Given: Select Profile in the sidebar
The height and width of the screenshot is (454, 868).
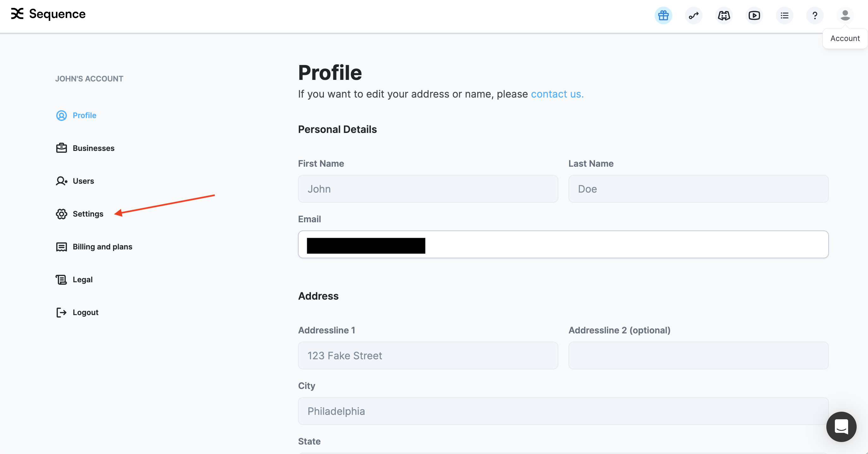Looking at the screenshot, I should (76, 115).
